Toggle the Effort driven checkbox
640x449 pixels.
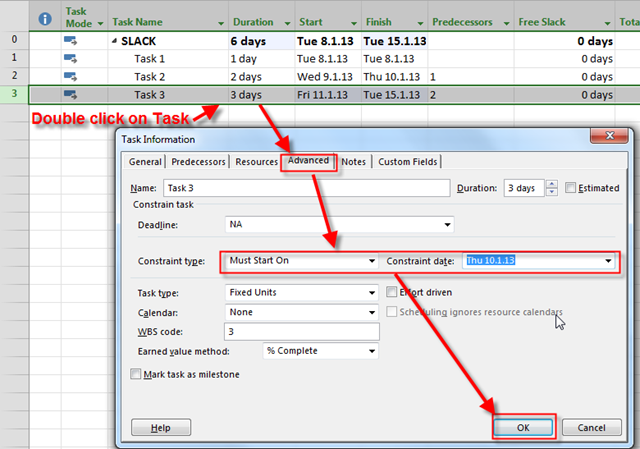(x=392, y=293)
